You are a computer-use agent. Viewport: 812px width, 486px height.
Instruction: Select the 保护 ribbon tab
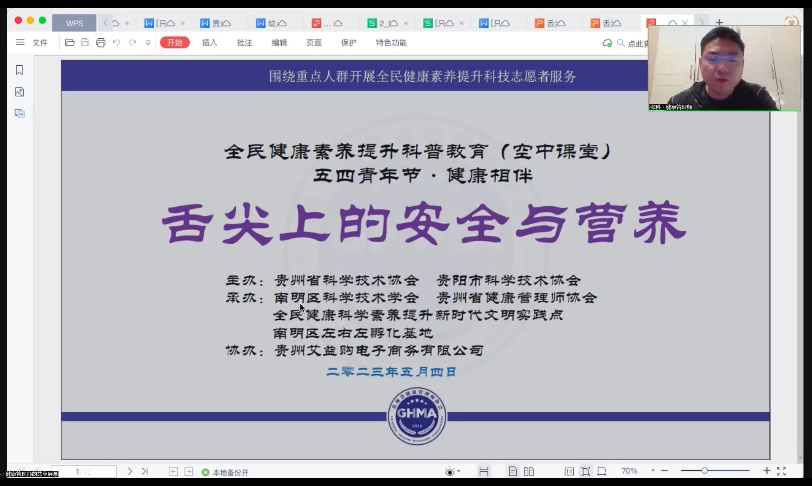[x=349, y=42]
